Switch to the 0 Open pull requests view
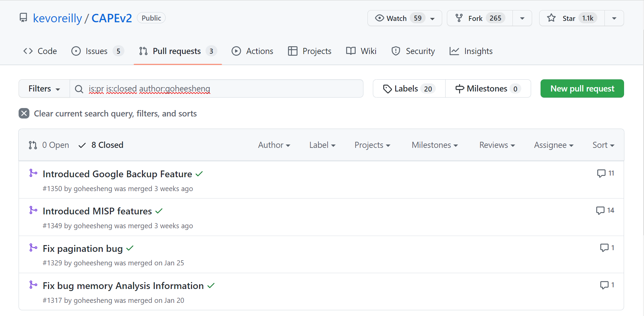The height and width of the screenshot is (316, 644). tap(49, 145)
